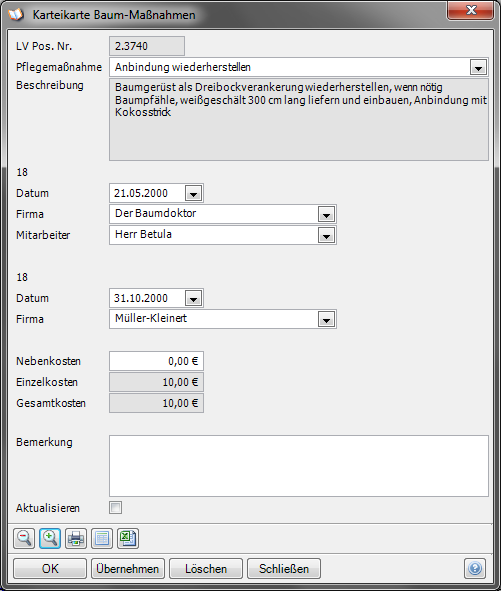Click the Übernehmen button
This screenshot has width=501, height=591.
click(128, 568)
